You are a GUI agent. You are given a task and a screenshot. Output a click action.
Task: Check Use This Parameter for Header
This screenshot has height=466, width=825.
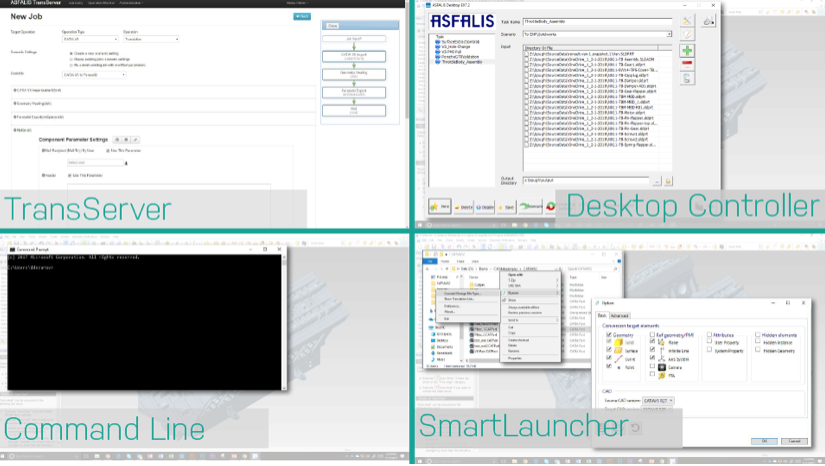pos(69,176)
